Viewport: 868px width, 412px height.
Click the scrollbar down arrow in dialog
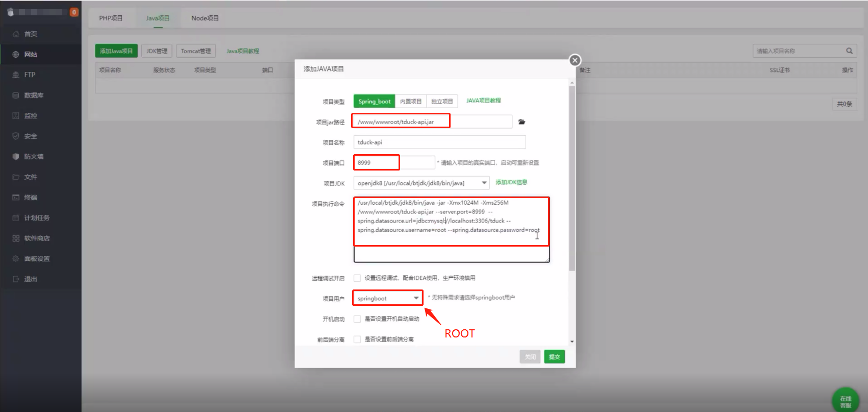click(572, 342)
